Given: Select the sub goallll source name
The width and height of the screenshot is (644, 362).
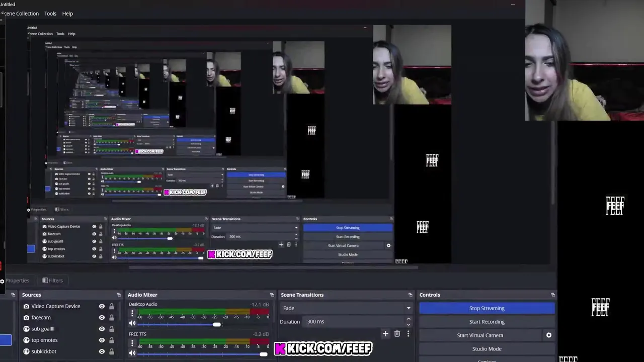Looking at the screenshot, I should [43, 329].
